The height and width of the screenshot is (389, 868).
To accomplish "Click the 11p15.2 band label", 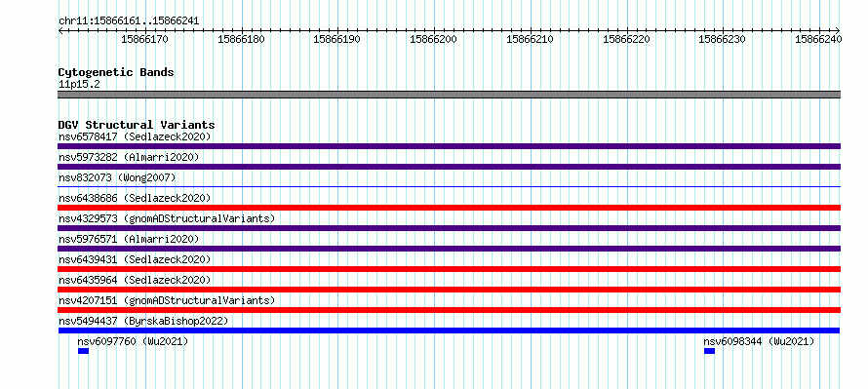I will tap(79, 84).
